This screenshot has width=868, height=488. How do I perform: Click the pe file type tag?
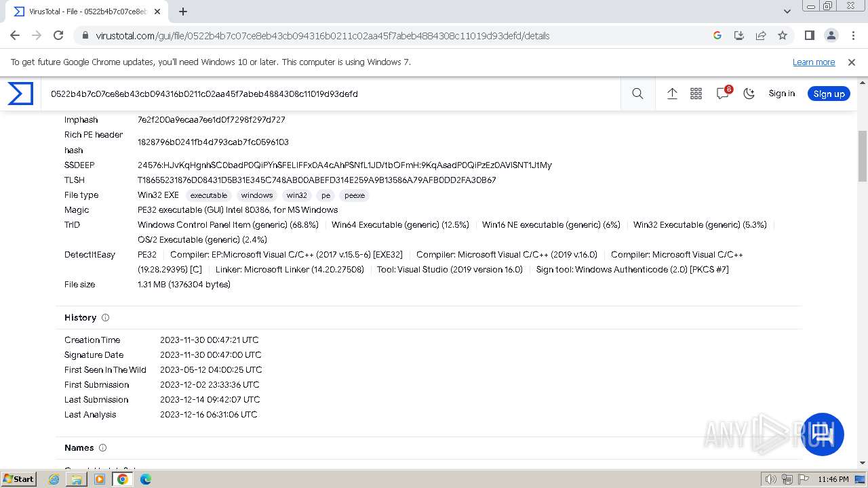[x=325, y=195]
